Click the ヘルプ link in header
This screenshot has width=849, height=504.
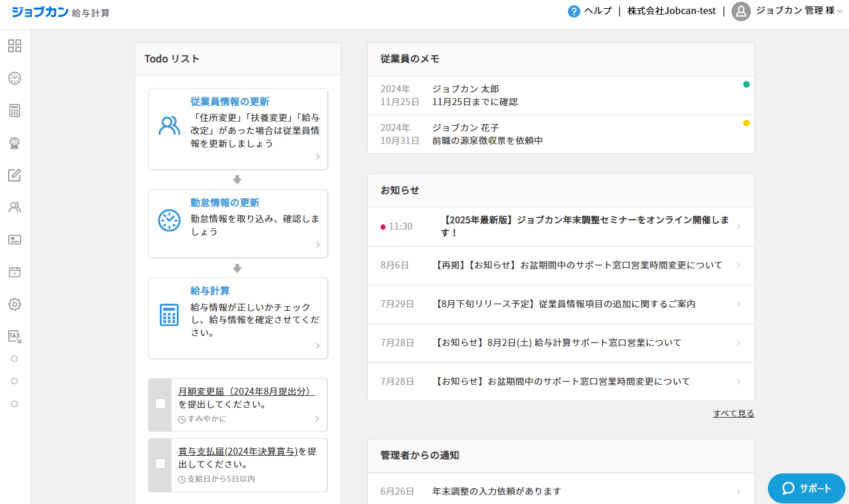coord(598,11)
